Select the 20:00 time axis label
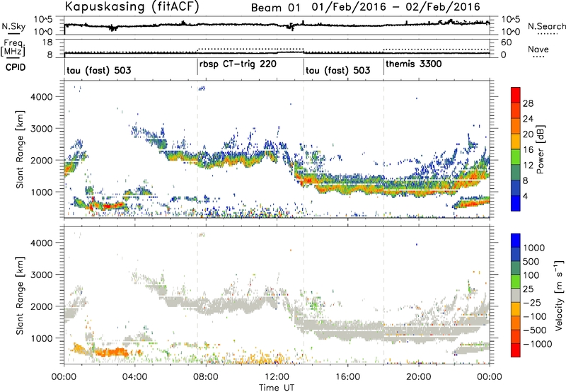This screenshot has height=392, width=566. pyautogui.click(x=418, y=377)
